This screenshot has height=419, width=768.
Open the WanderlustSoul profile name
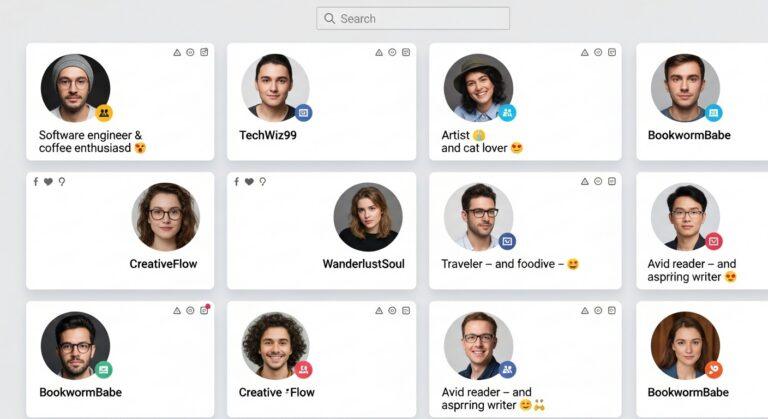coord(363,264)
